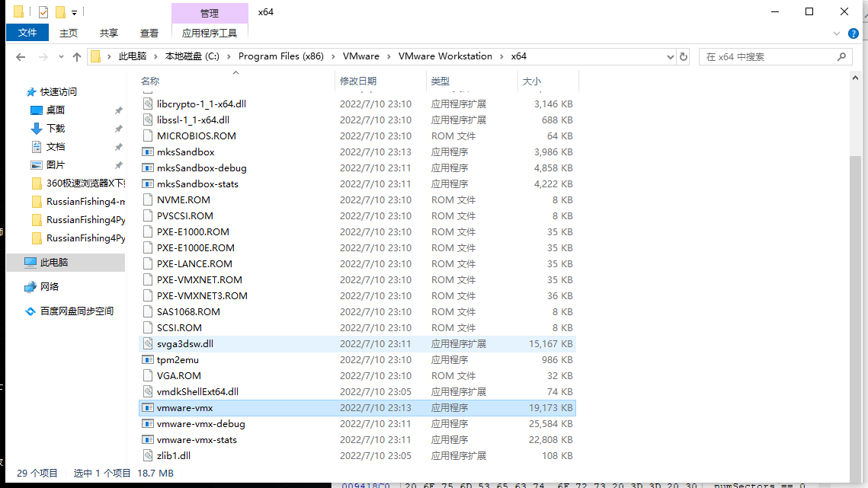This screenshot has width=868, height=488.
Task: Open the Help question mark icon
Action: 853,33
